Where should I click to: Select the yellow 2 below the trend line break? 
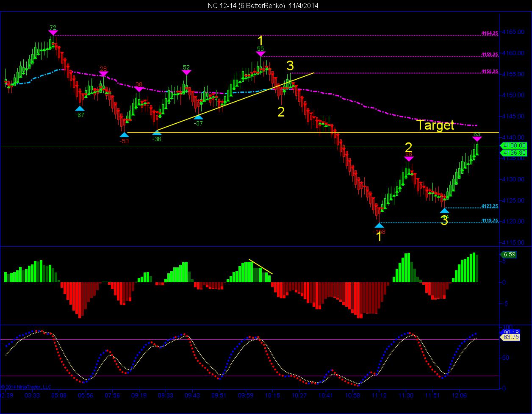point(281,112)
